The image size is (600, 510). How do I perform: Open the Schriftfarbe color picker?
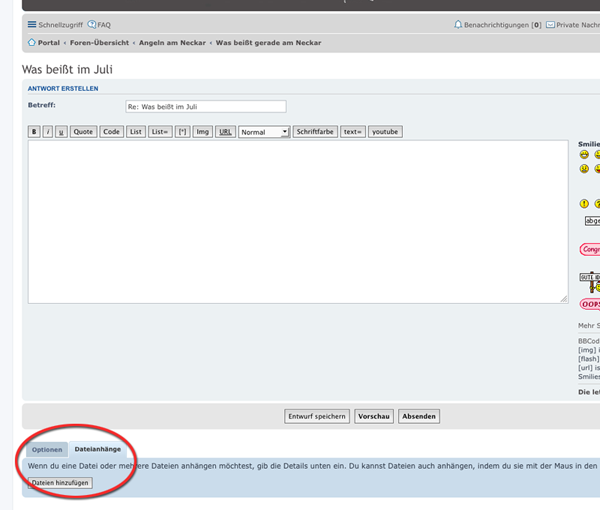pyautogui.click(x=315, y=132)
